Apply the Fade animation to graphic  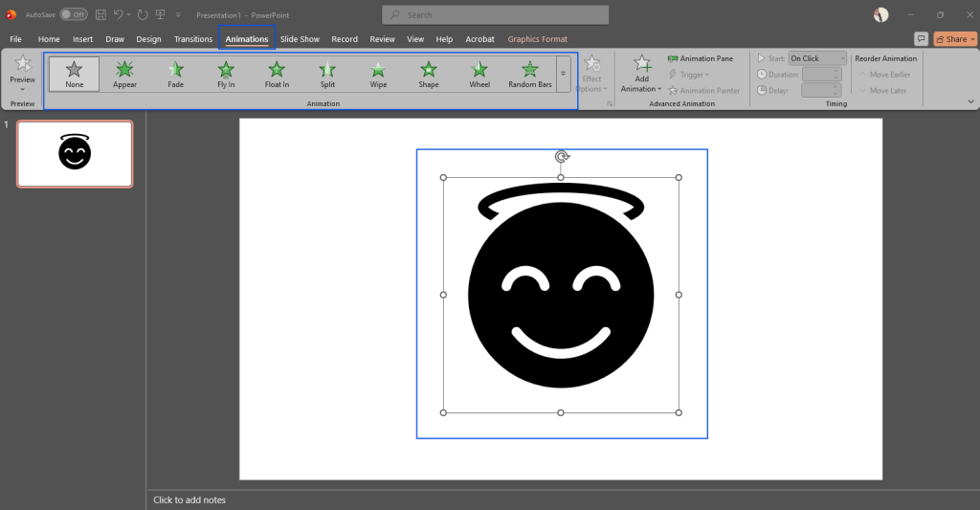175,74
